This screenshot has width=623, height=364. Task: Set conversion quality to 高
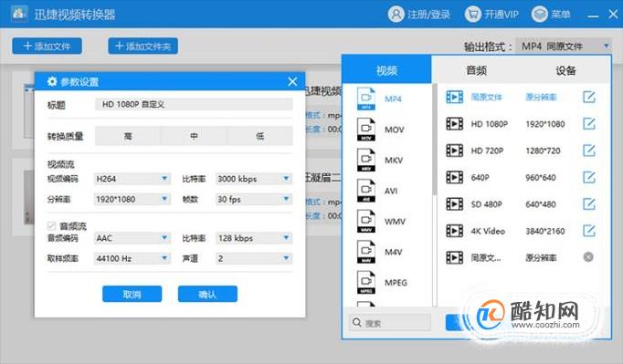pyautogui.click(x=128, y=136)
